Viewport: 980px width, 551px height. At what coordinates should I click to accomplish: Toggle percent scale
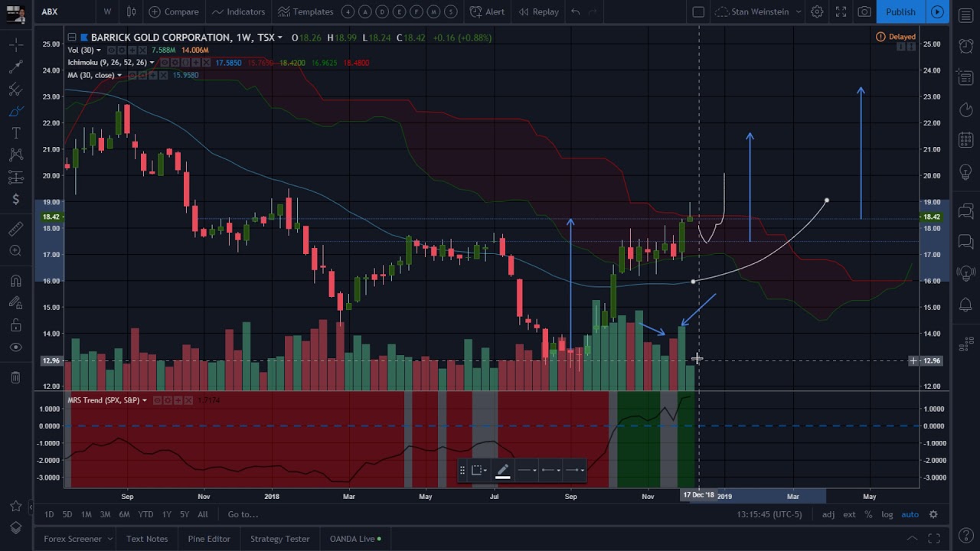tap(868, 514)
